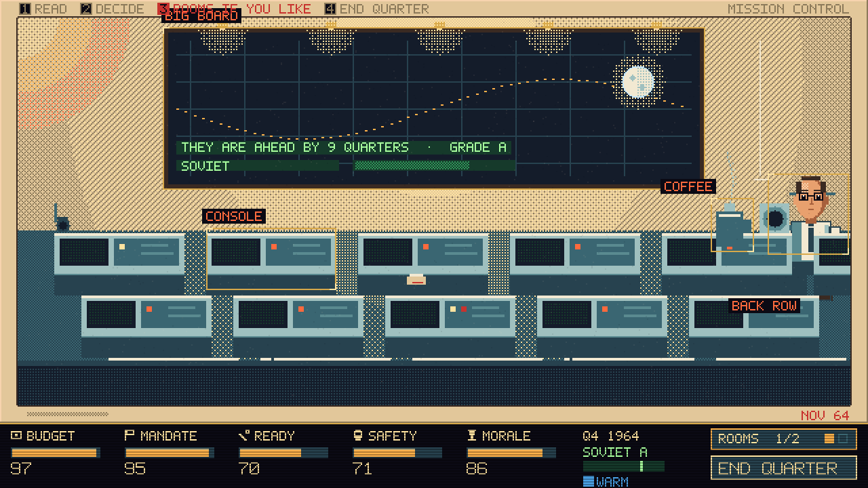Click the Mandate value 95
Image resolution: width=868 pixels, height=488 pixels.
coord(135,468)
